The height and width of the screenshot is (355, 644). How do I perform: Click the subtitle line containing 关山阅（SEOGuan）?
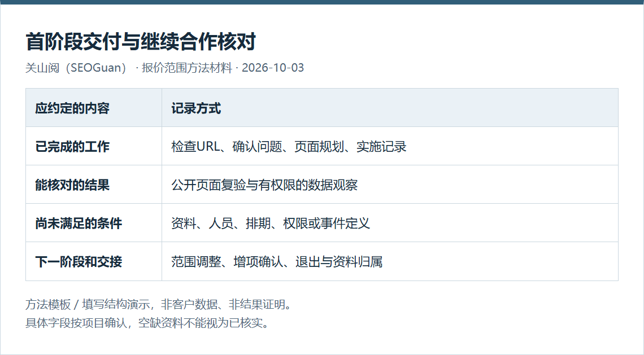pos(165,68)
